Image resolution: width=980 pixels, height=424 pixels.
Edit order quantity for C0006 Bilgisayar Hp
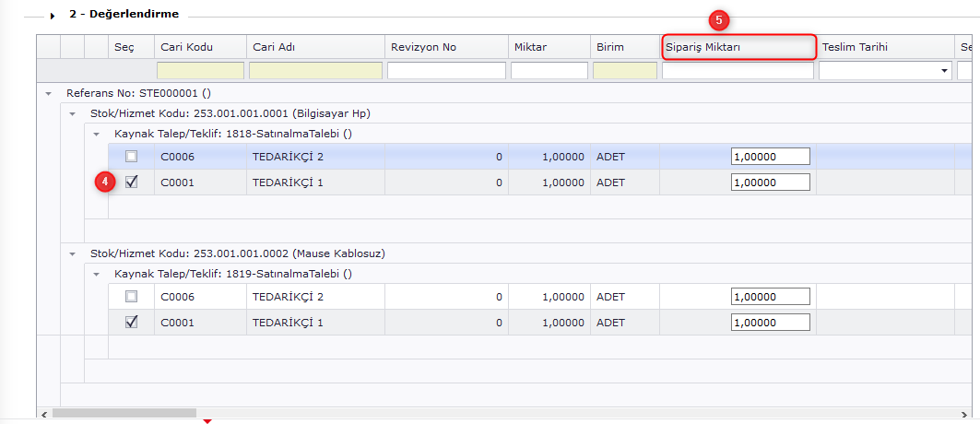tap(770, 157)
